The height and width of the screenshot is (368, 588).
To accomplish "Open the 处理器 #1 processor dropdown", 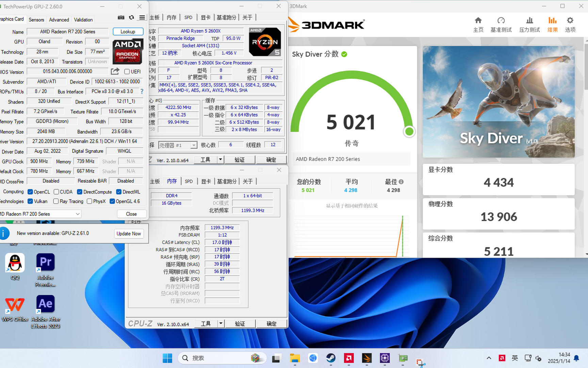I will point(194,145).
